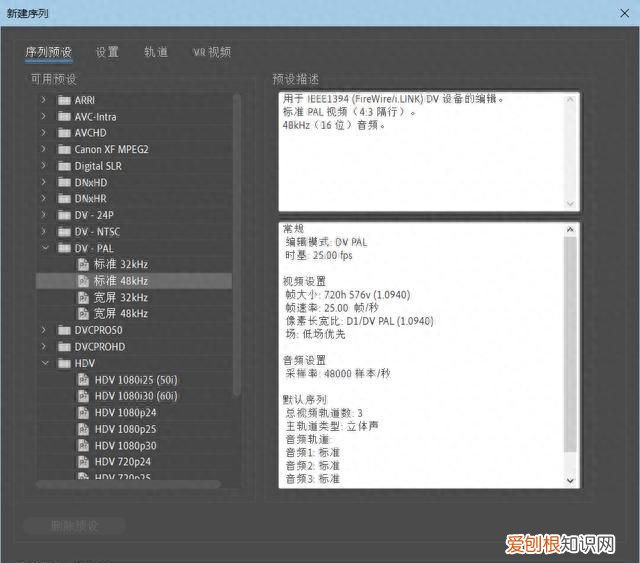The image size is (640, 563).
Task: Click preset icon for 宽屏 32kHz
Action: click(83, 298)
